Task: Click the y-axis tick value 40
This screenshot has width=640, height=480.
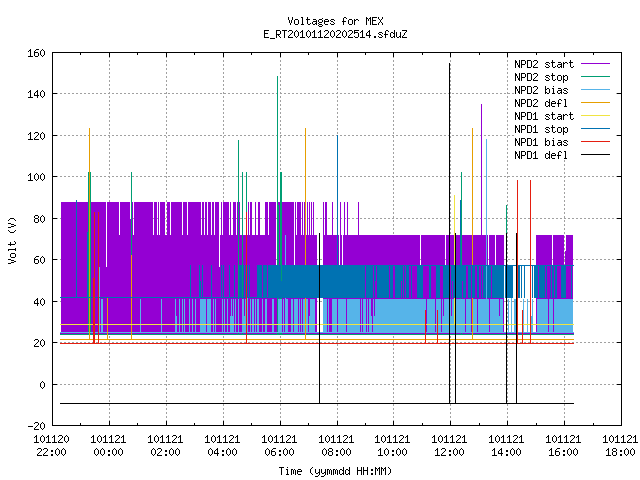Action: (x=40, y=302)
